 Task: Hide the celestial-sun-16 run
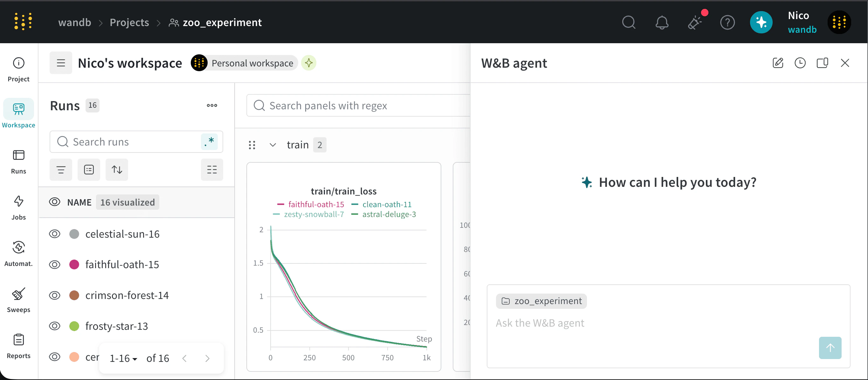point(55,234)
